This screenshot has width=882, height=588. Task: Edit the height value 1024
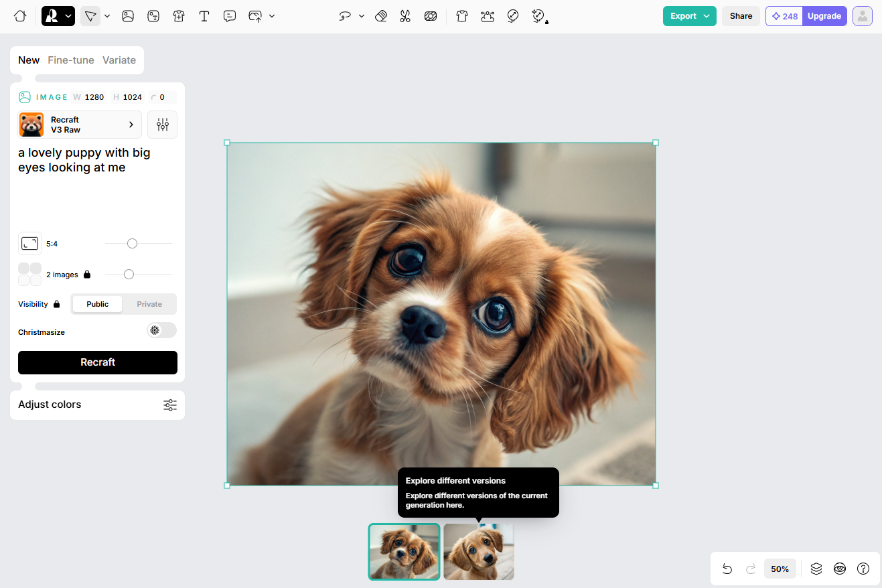(x=133, y=97)
